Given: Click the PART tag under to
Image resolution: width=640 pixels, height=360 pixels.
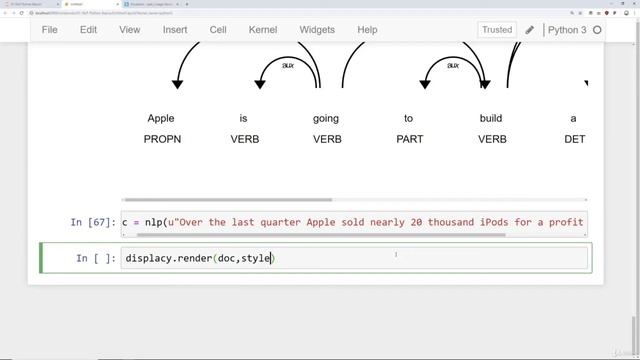Looking at the screenshot, I should click(409, 139).
